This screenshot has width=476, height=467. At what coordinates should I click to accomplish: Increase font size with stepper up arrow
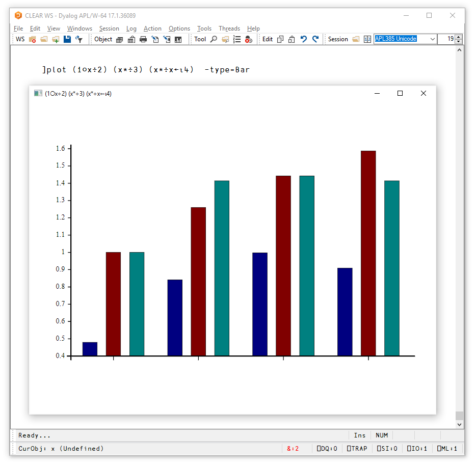click(458, 37)
